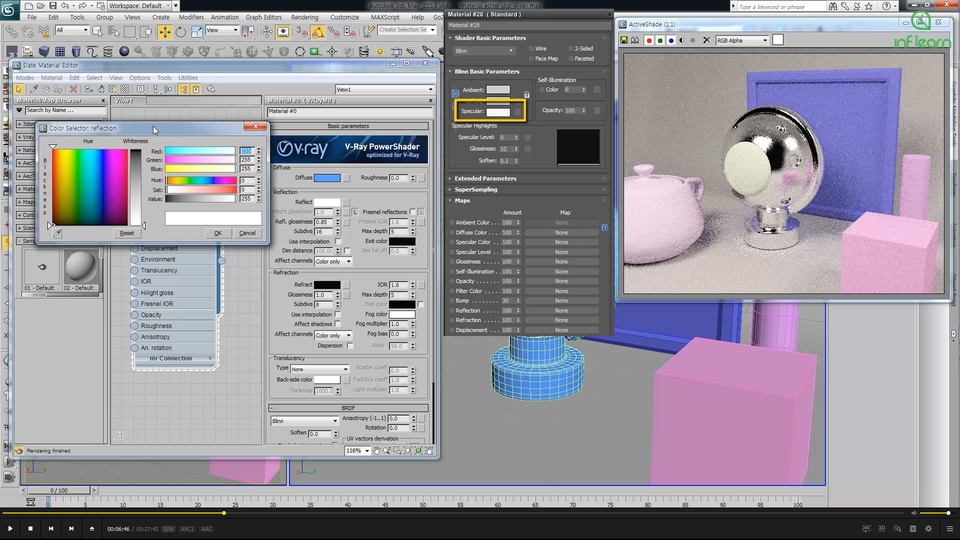The height and width of the screenshot is (540, 960).
Task: Click the Ambient color swatch
Action: 498,90
